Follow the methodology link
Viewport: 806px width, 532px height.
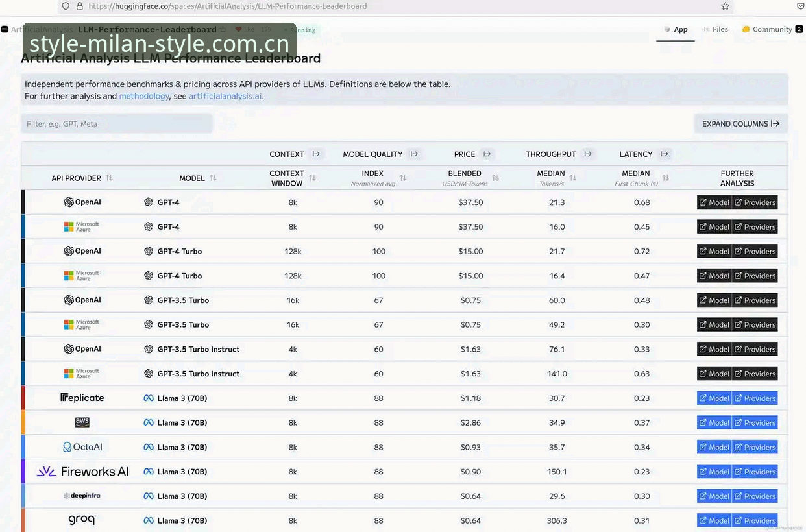point(144,96)
